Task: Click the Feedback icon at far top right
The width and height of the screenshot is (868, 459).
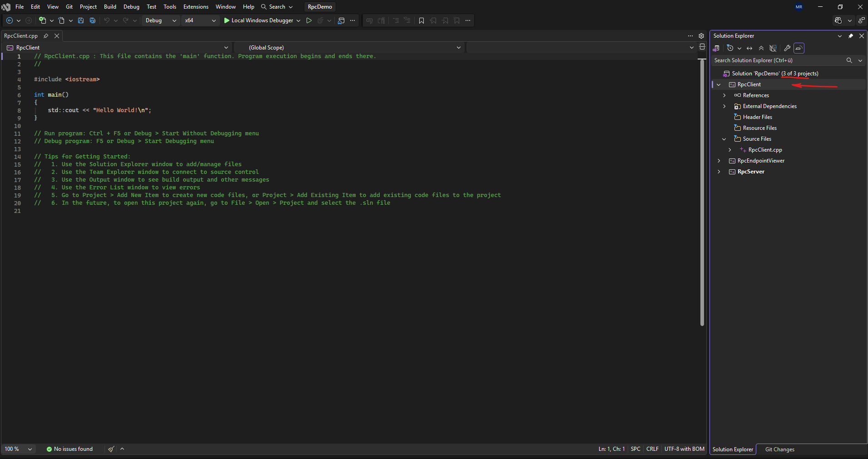Action: pyautogui.click(x=861, y=20)
